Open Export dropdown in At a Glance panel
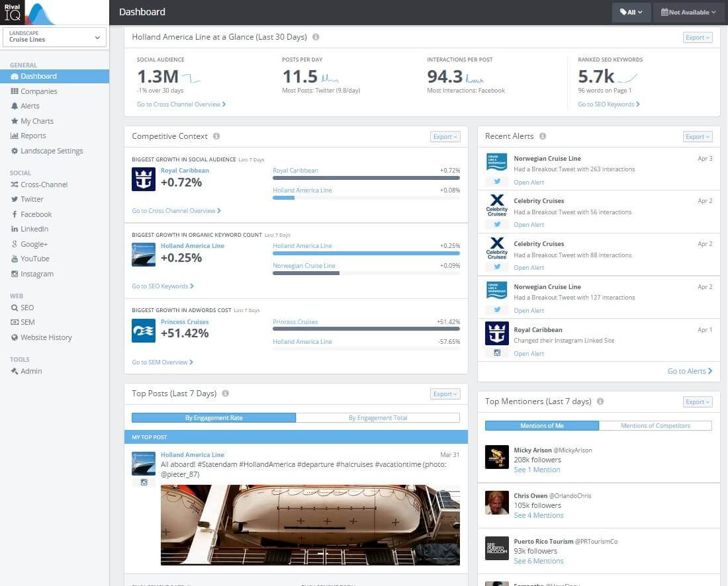Screen dimensions: 728x586 point(698,38)
